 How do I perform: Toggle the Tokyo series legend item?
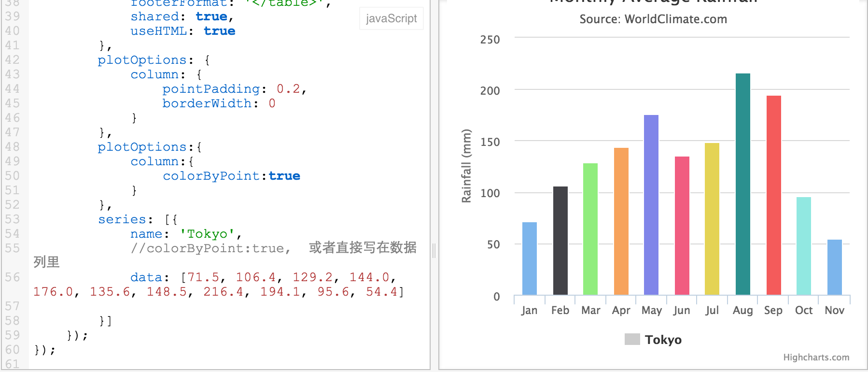663,340
